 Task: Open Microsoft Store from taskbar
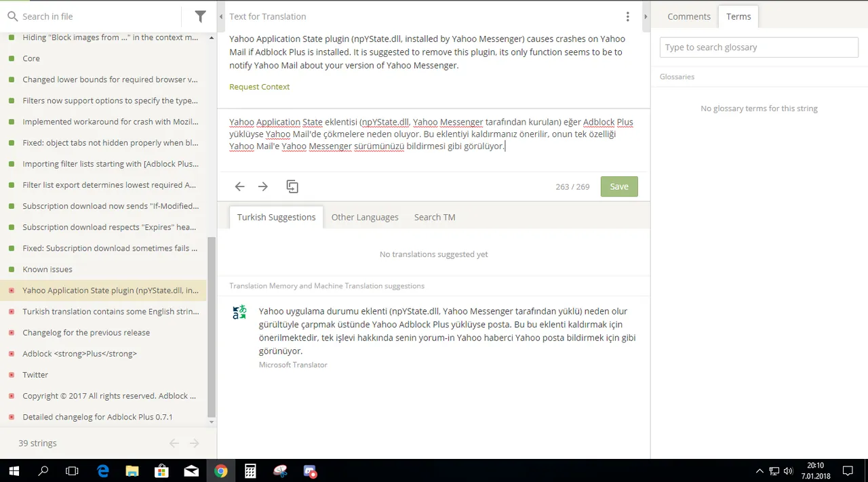pyautogui.click(x=161, y=470)
